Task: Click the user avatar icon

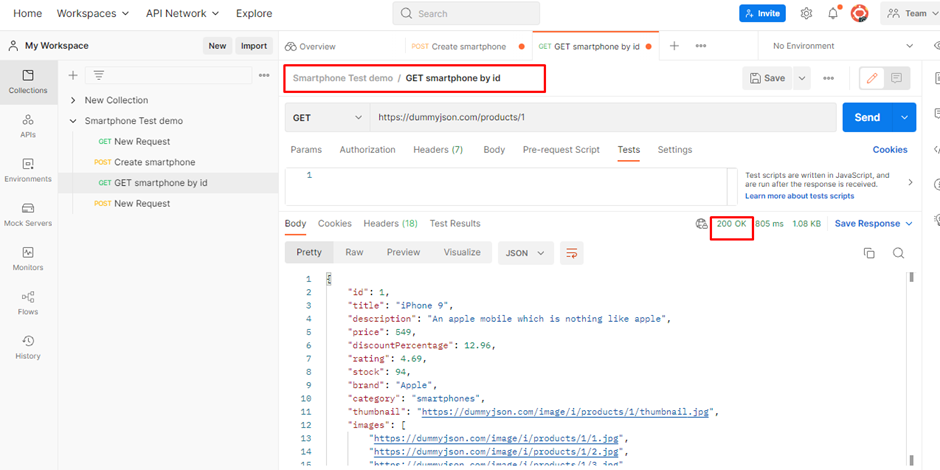Action: click(x=860, y=13)
